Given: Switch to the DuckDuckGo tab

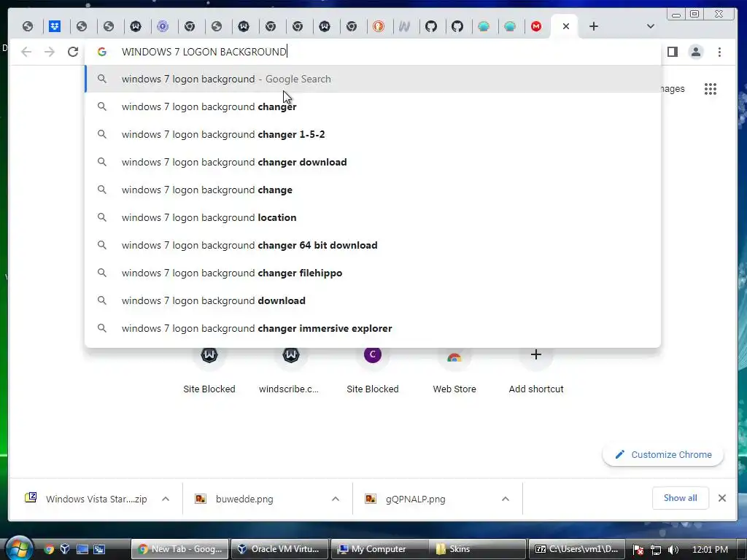Looking at the screenshot, I should [x=379, y=27].
